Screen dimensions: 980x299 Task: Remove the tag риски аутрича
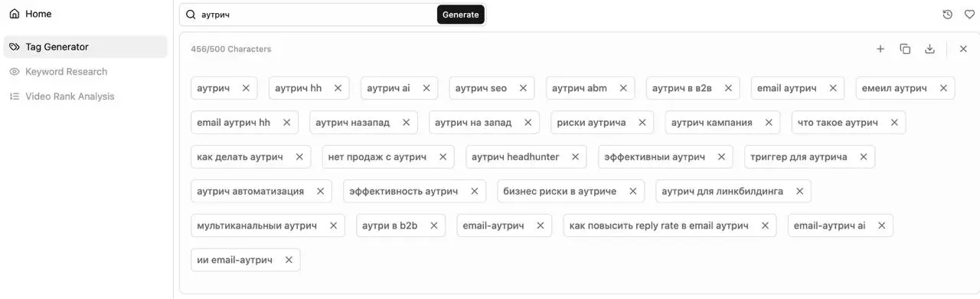point(642,123)
